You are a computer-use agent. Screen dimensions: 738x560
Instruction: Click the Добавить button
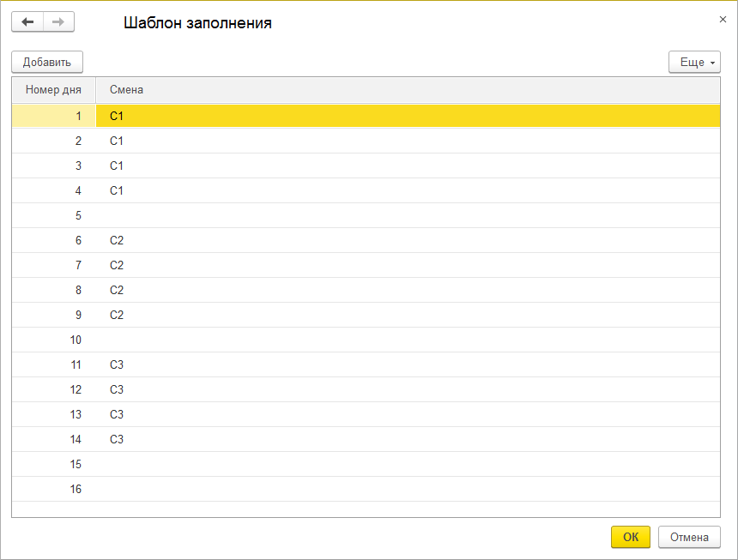click(47, 62)
